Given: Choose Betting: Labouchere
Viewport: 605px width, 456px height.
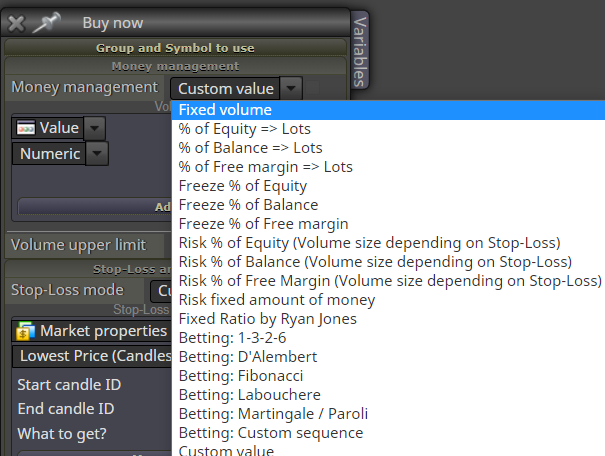Looking at the screenshot, I should (388, 395).
